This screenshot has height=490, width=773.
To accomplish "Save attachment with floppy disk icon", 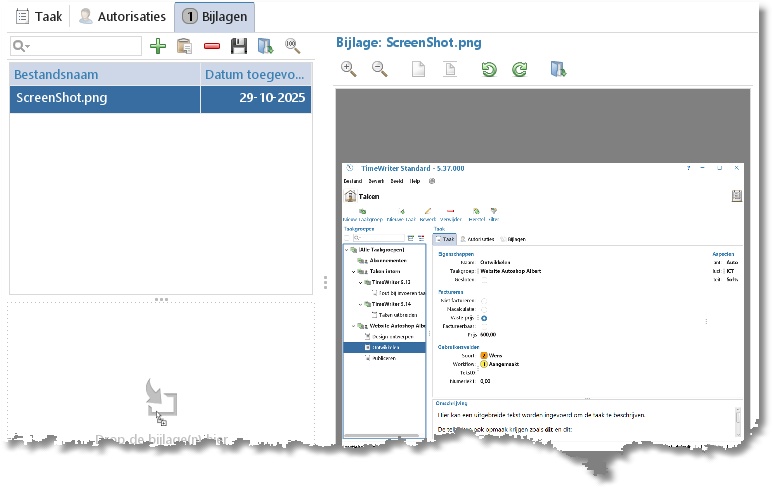I will point(239,46).
